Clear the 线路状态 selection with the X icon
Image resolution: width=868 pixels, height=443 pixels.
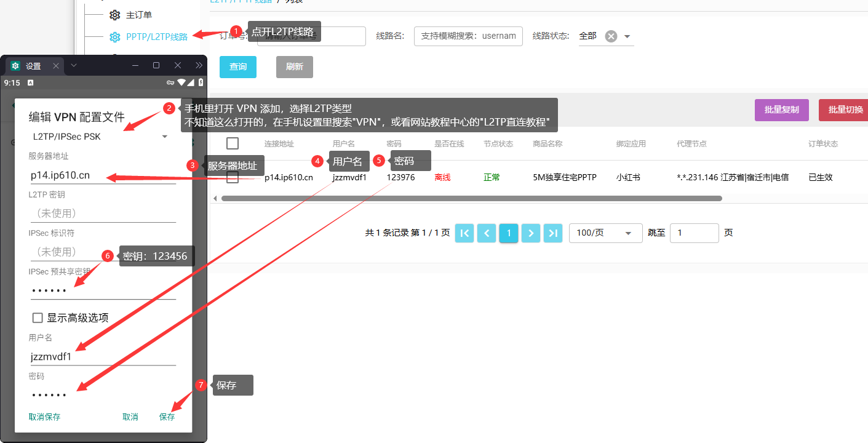coord(611,36)
